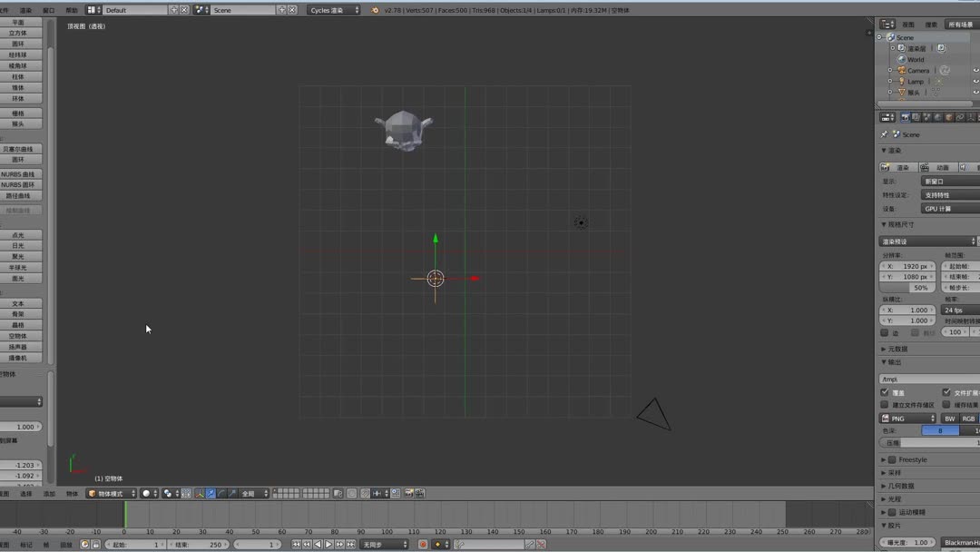Enable the 覆盖 overwrite checkbox in Output panel
The image size is (980, 552).
coord(887,391)
